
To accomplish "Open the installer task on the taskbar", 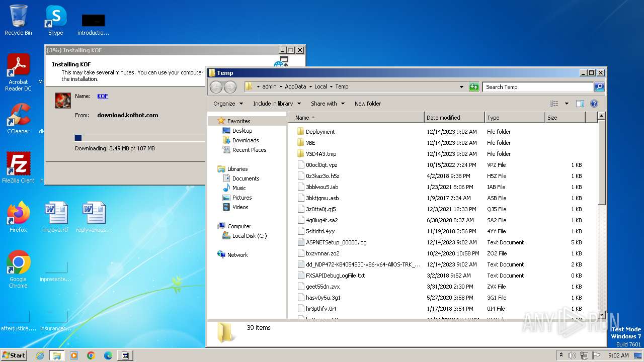I will [x=125, y=355].
